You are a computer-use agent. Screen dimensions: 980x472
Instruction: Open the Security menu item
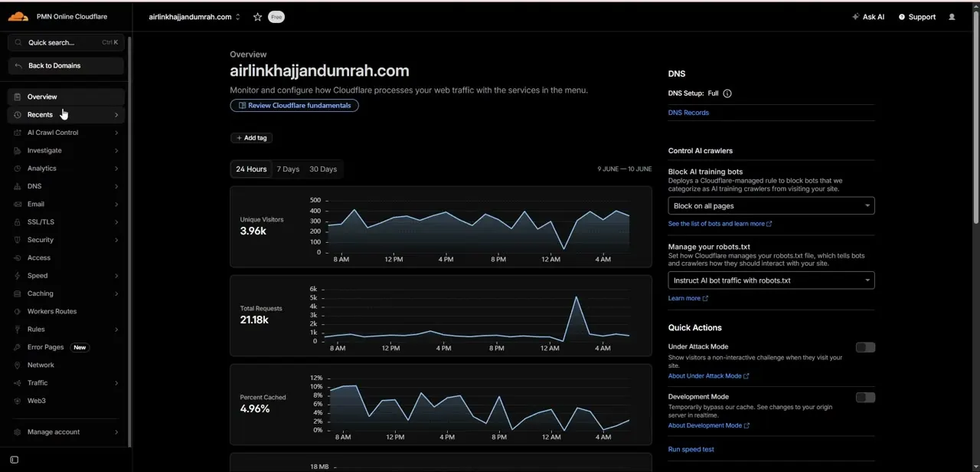click(66, 240)
